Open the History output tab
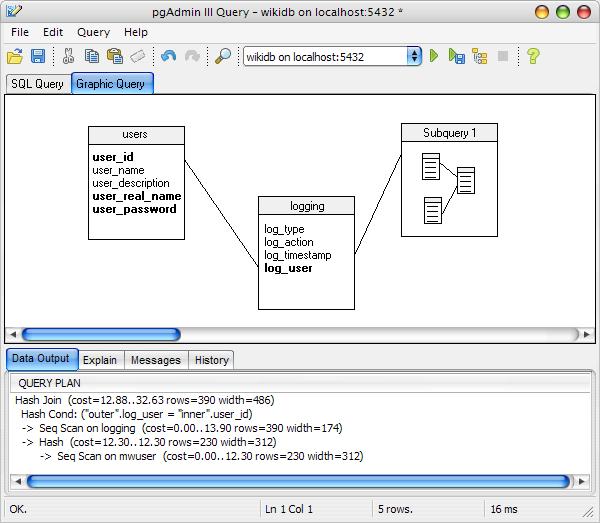 point(212,360)
